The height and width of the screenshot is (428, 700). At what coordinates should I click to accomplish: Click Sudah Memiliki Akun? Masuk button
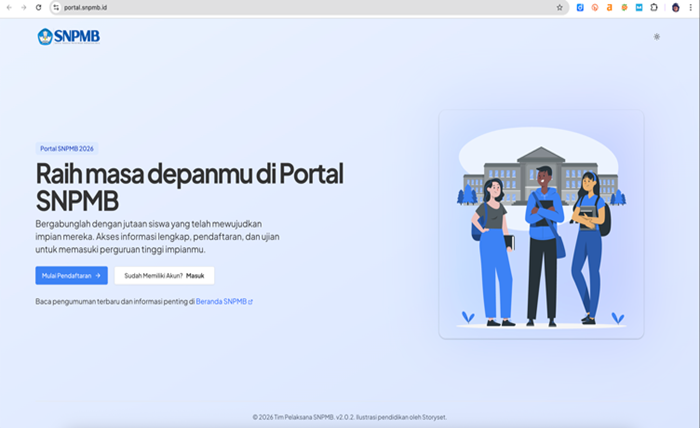click(164, 275)
